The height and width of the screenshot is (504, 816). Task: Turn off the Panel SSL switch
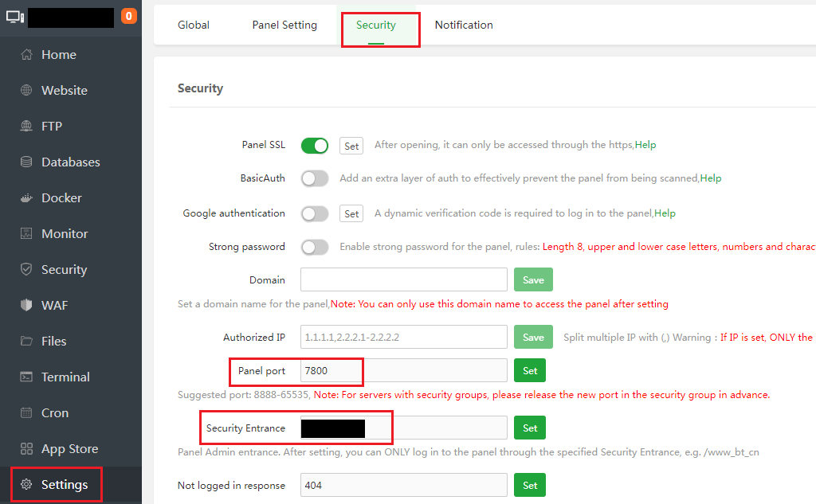tap(315, 146)
